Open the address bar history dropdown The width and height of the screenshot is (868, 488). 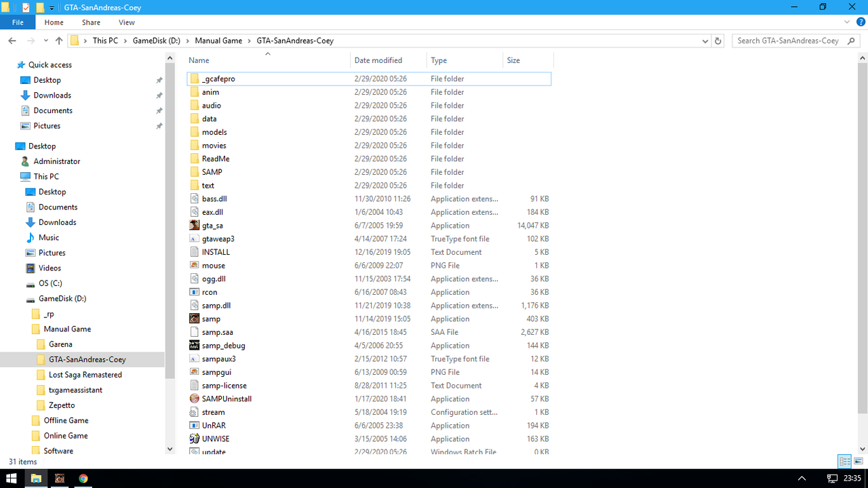click(x=705, y=41)
